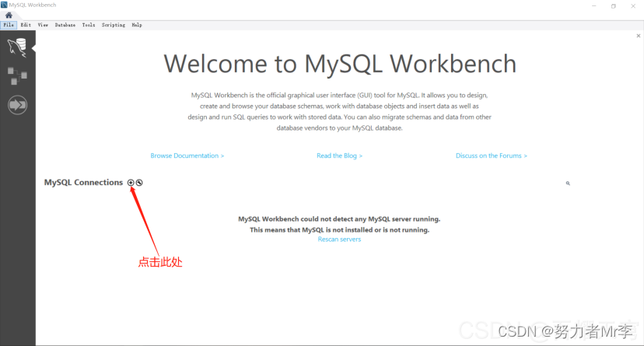Follow the Read the Blog link

[340, 156]
